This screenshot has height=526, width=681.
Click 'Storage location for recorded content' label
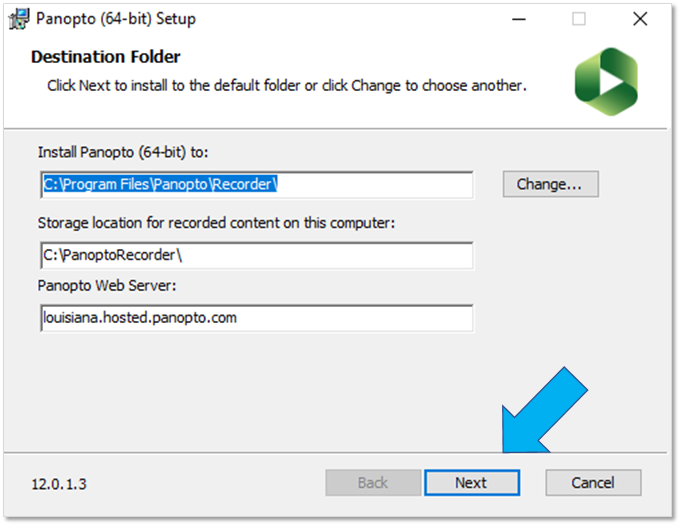216,223
